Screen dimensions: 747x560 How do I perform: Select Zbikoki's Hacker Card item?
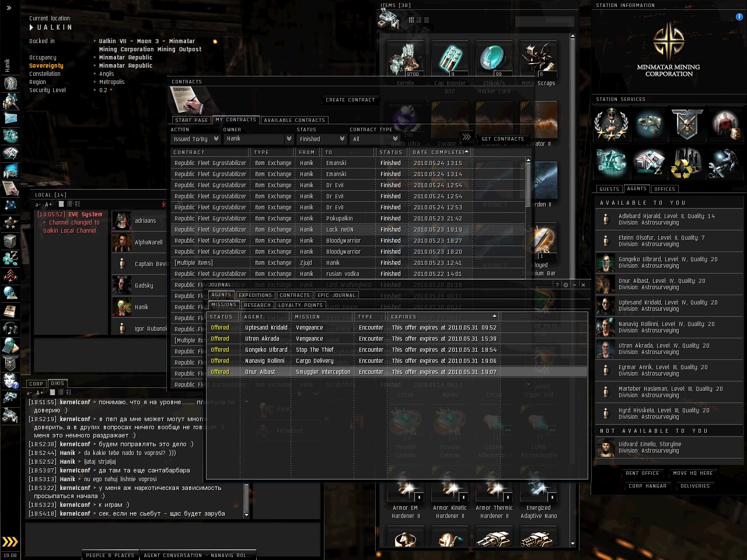click(494, 60)
